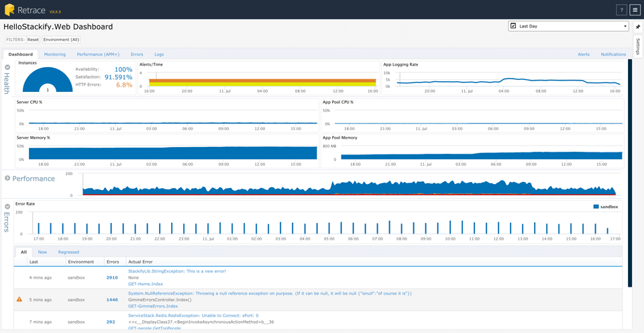Collapse the Performance section chevron

pyautogui.click(x=7, y=178)
